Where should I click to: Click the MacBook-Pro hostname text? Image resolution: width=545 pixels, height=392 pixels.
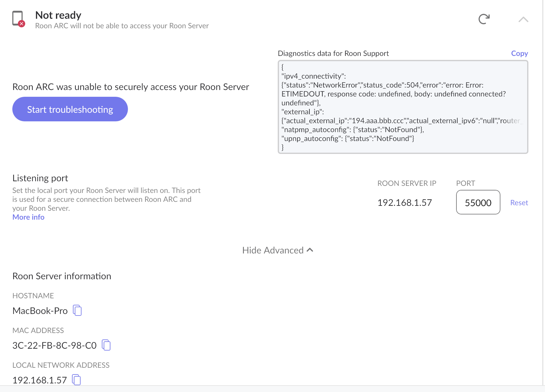[x=40, y=311]
